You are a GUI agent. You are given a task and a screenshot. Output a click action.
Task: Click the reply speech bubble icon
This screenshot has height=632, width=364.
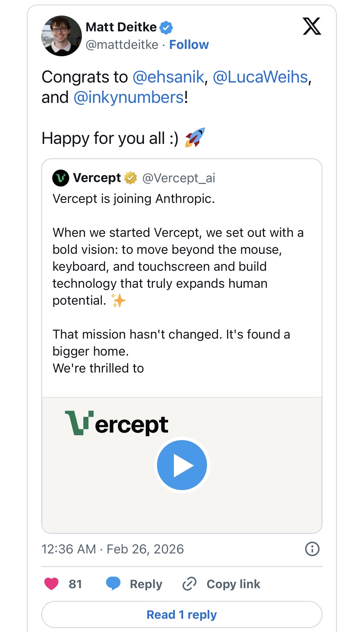tap(113, 584)
